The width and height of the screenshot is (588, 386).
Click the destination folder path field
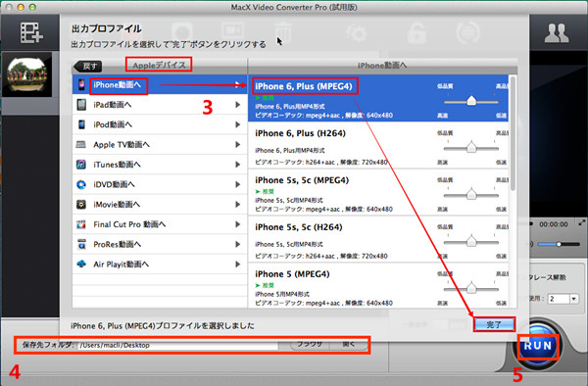177,345
